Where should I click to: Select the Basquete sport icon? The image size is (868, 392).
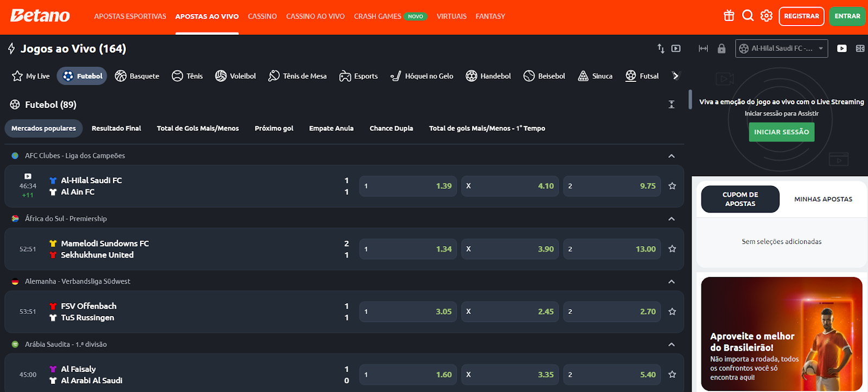tap(137, 76)
